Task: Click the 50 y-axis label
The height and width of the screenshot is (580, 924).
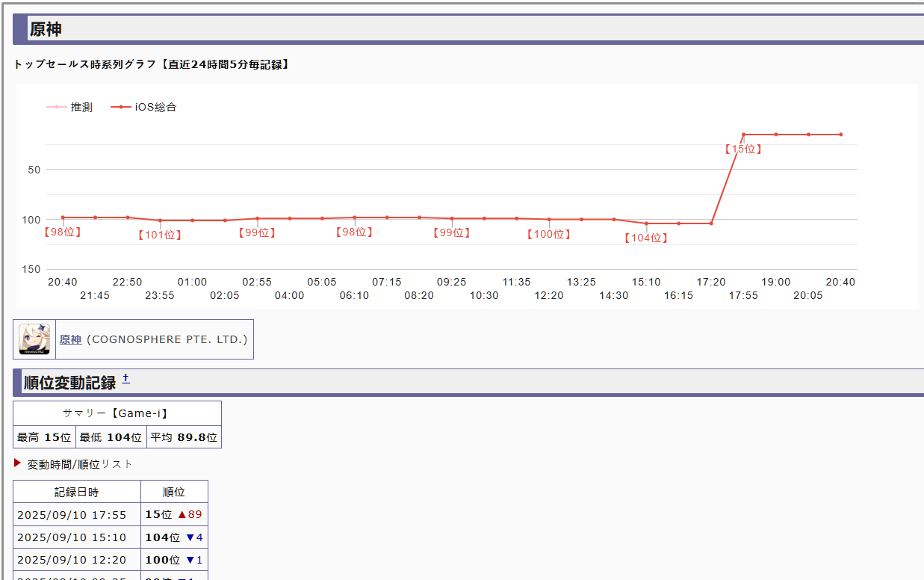Action: (34, 170)
